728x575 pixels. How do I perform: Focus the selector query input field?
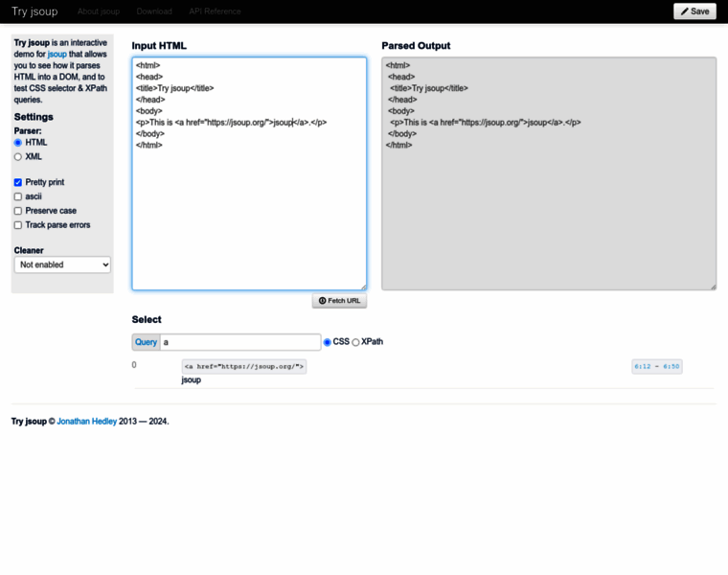(x=240, y=342)
